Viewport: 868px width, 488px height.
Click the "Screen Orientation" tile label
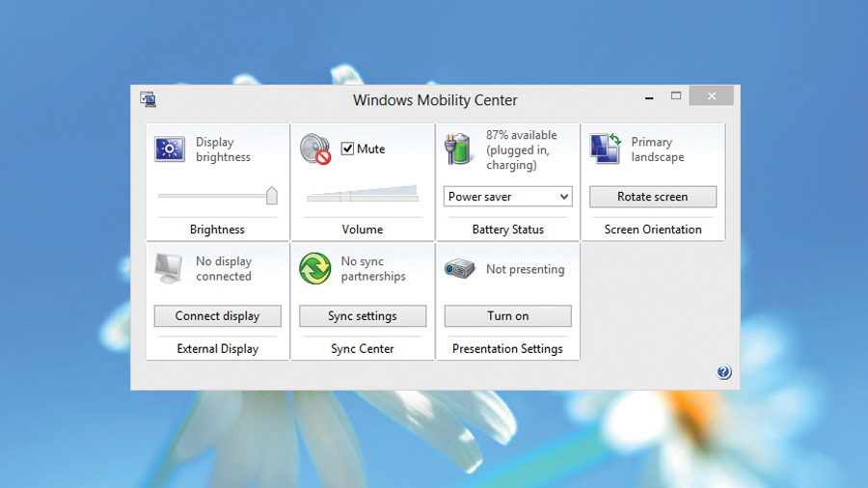pyautogui.click(x=653, y=230)
